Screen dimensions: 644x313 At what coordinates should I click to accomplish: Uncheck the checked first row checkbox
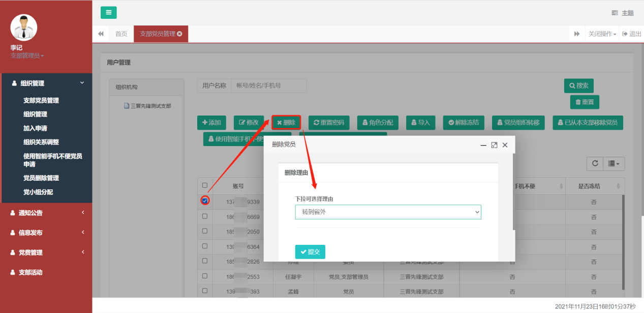pos(205,201)
